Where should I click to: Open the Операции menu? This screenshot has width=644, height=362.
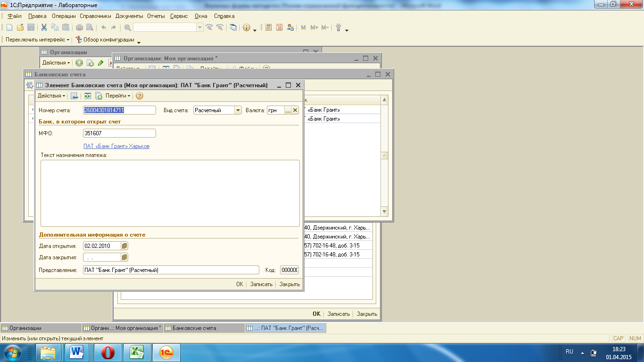pyautogui.click(x=64, y=16)
